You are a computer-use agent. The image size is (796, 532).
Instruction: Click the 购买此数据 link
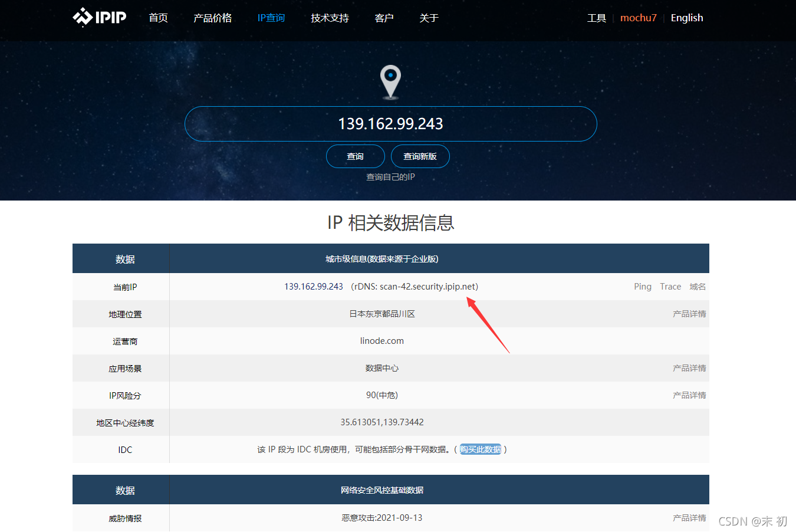tap(481, 449)
